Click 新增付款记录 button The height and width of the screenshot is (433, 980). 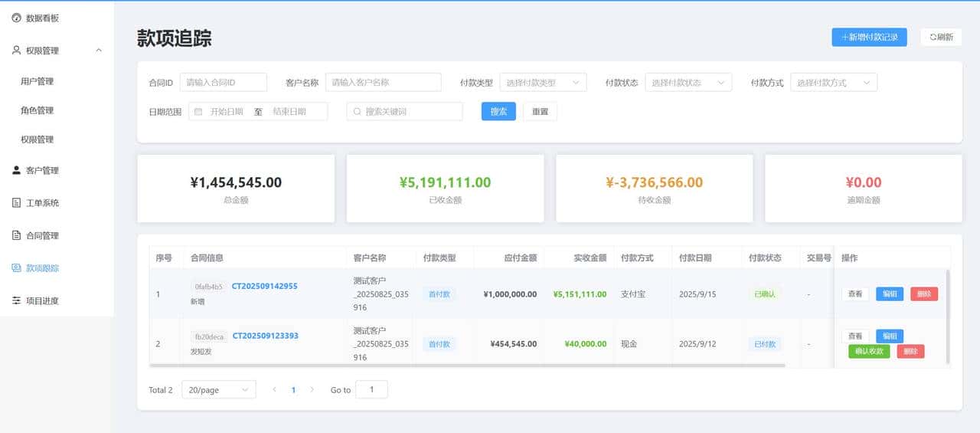click(x=869, y=37)
